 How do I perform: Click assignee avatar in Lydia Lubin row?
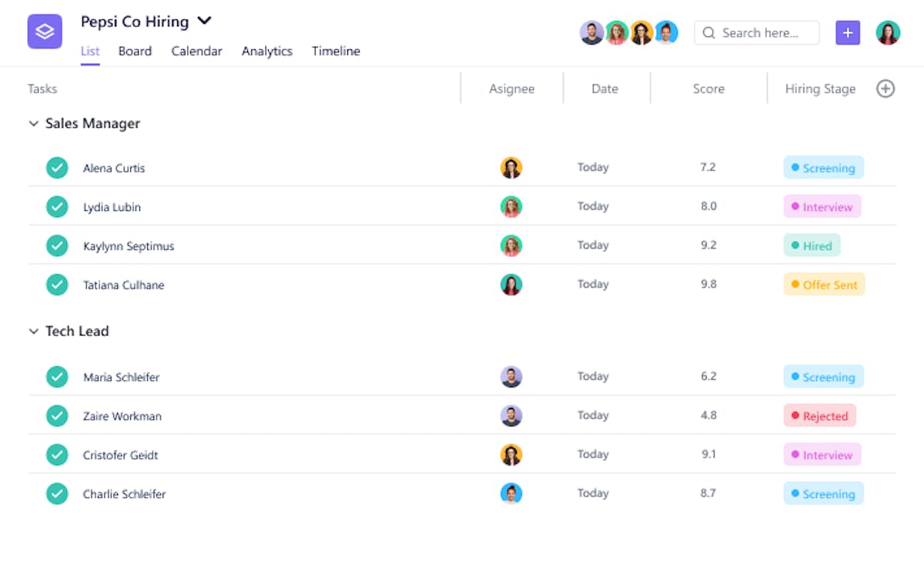tap(511, 206)
